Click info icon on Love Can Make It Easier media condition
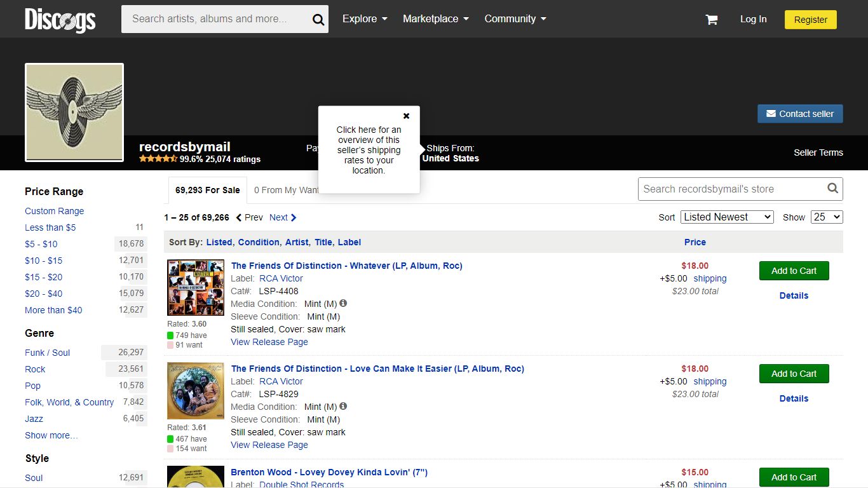Screen dimensions: 868x488 click(x=343, y=406)
